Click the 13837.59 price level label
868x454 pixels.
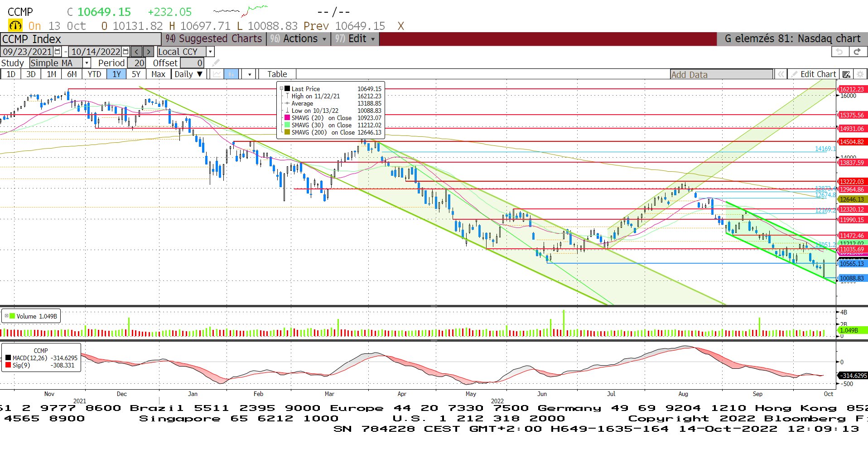pyautogui.click(x=852, y=163)
